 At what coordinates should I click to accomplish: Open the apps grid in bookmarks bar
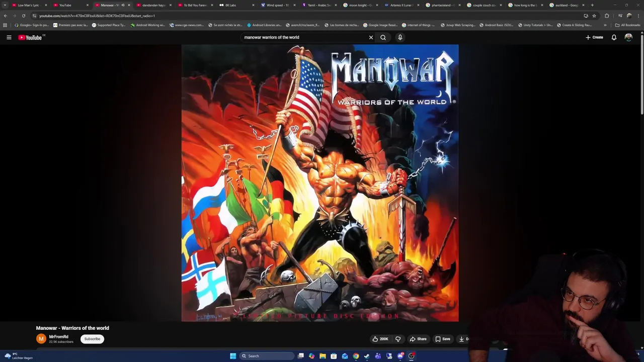click(6, 25)
